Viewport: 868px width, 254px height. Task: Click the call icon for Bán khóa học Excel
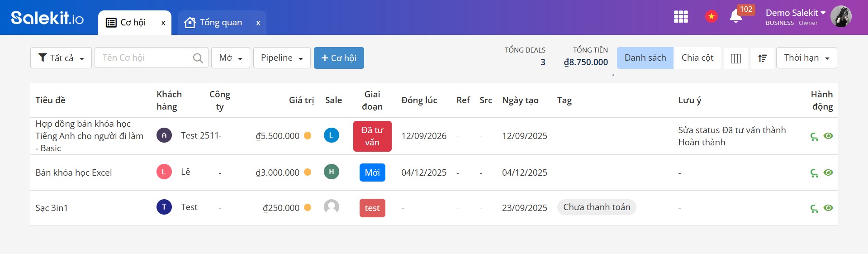pyautogui.click(x=814, y=173)
